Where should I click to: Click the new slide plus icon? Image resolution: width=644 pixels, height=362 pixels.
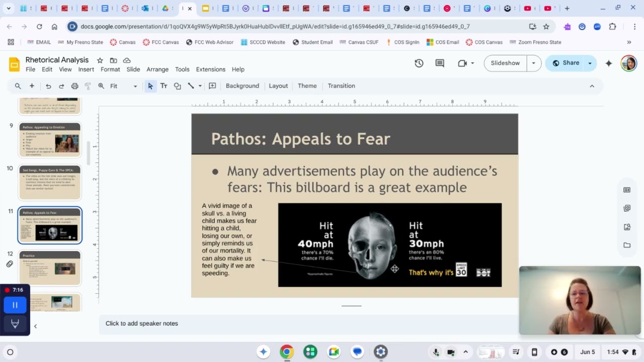(x=32, y=86)
